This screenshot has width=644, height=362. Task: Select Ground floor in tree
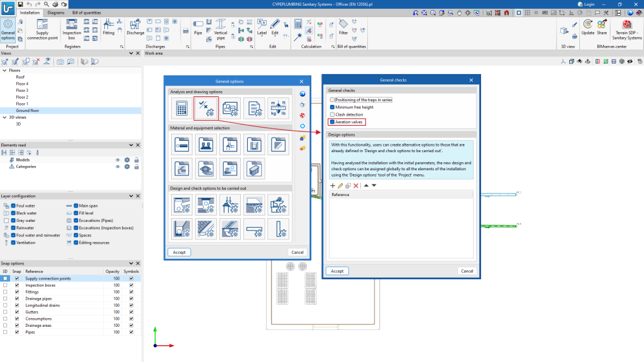[x=70, y=111]
